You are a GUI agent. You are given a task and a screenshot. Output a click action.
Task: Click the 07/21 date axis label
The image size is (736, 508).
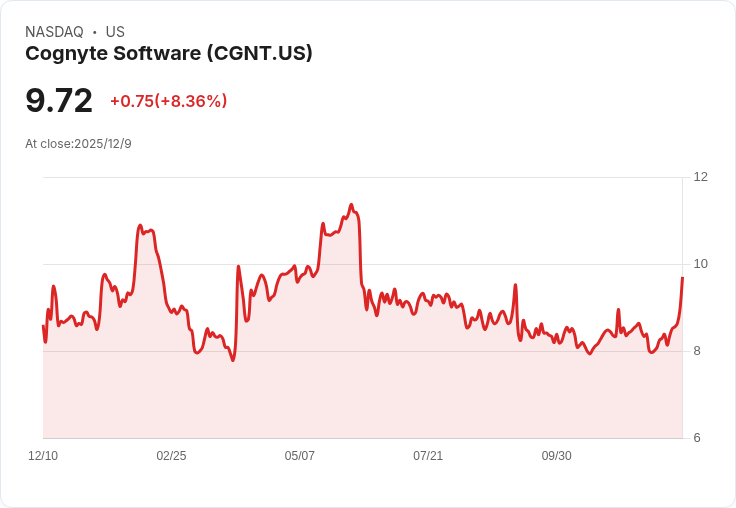point(428,456)
